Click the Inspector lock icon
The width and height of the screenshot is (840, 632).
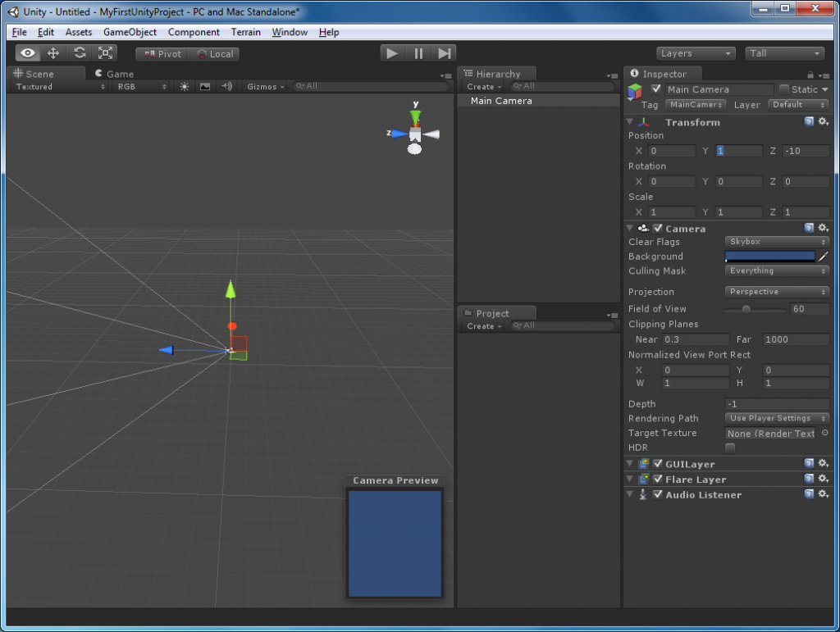click(810, 75)
